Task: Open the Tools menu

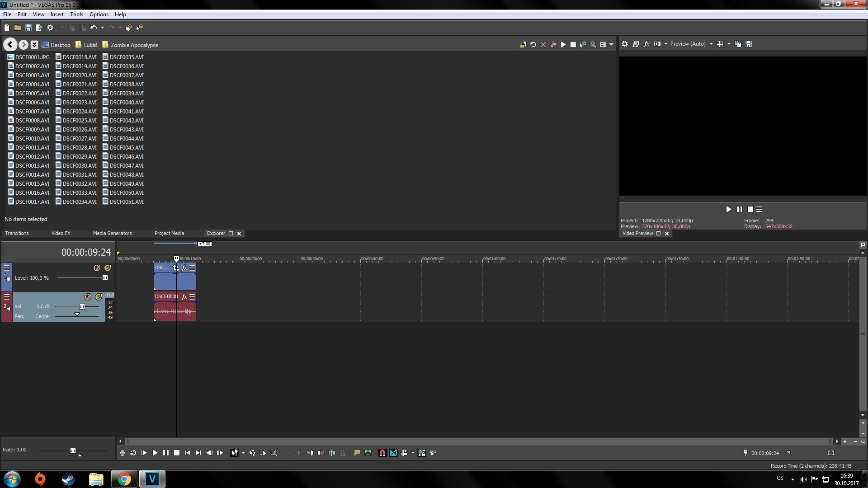Action: coord(76,14)
